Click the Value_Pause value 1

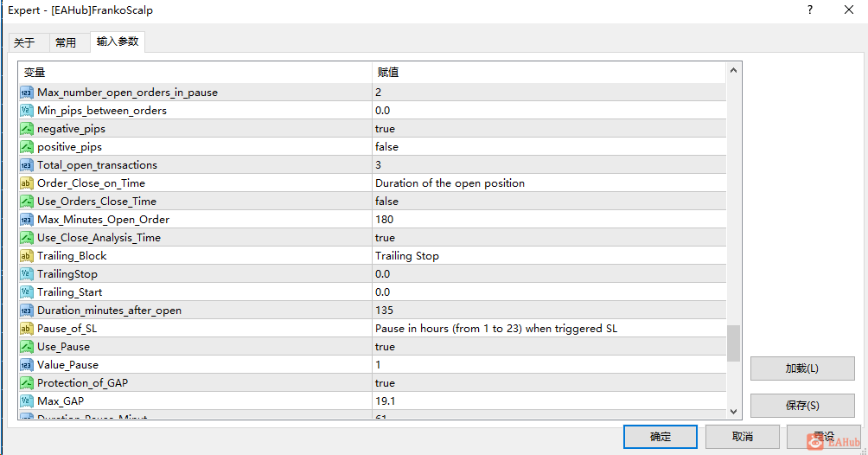[378, 365]
